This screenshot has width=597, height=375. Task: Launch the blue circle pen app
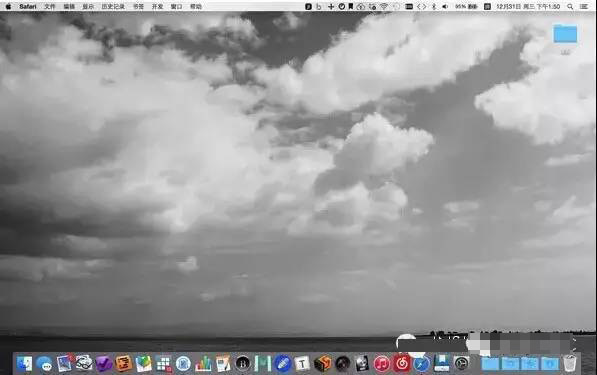(x=283, y=364)
